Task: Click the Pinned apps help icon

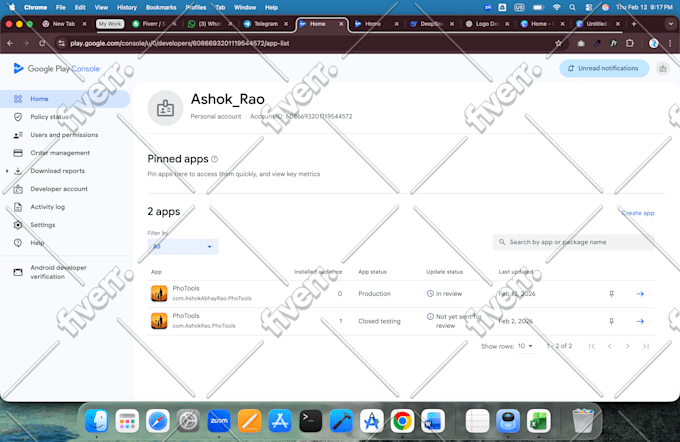Action: [x=214, y=159]
